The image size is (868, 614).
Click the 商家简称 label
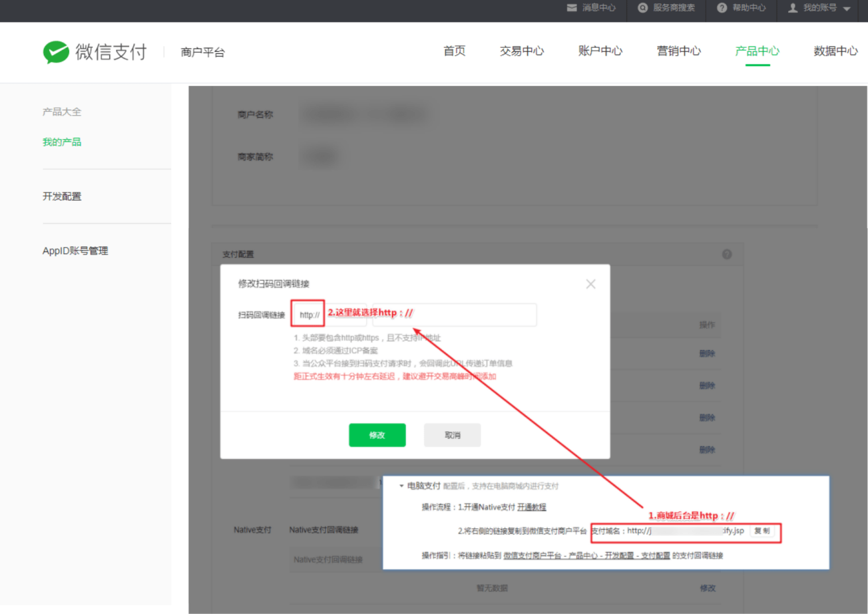tap(255, 157)
